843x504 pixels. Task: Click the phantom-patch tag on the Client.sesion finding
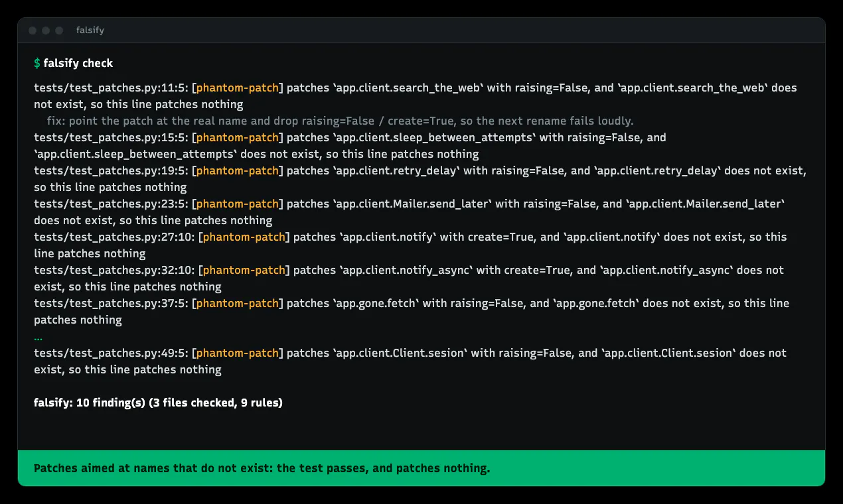pyautogui.click(x=238, y=353)
